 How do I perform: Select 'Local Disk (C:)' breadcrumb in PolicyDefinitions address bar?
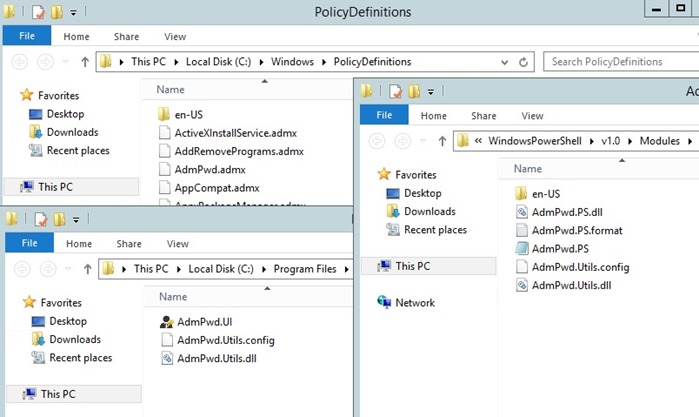tap(218, 62)
